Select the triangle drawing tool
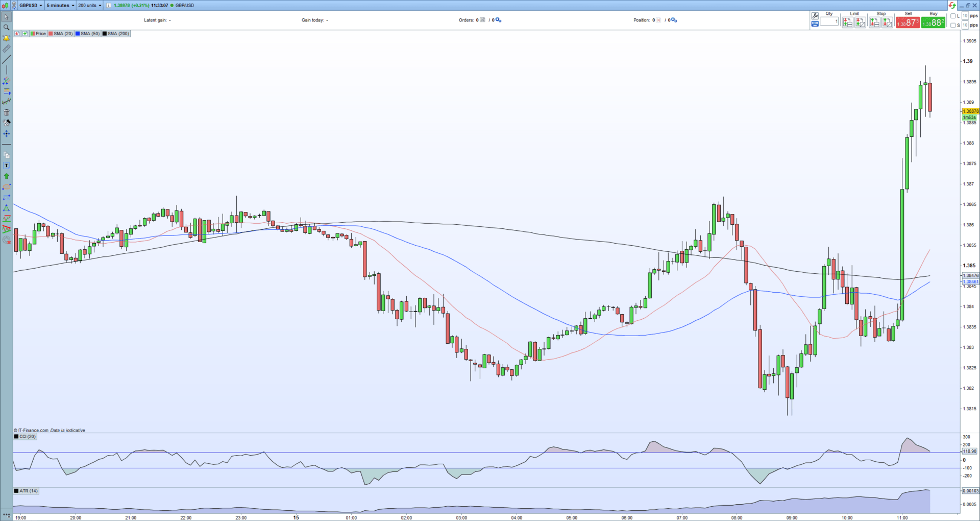This screenshot has height=521, width=980. 7,208
